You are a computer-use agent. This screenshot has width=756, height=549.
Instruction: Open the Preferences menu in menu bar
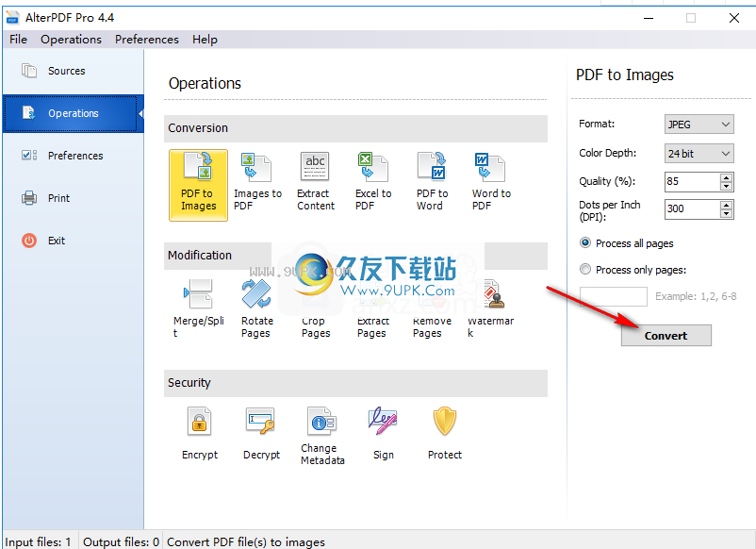(x=146, y=40)
